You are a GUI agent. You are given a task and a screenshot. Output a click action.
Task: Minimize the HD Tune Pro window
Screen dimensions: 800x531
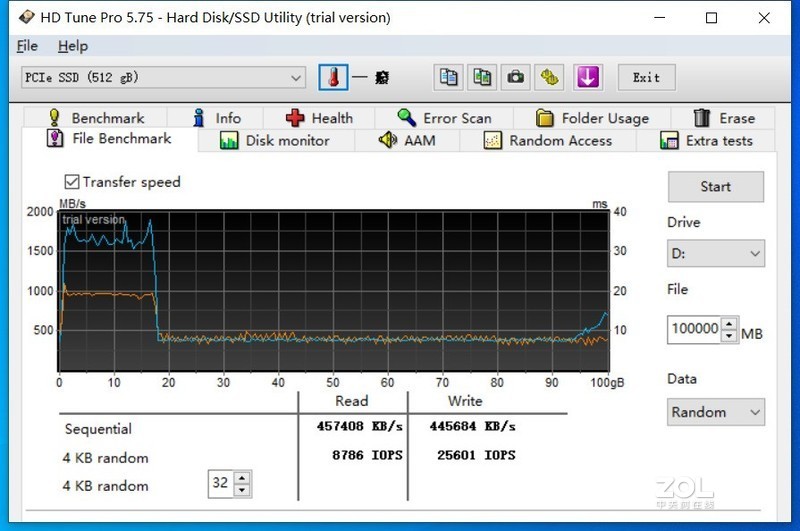pyautogui.click(x=660, y=17)
